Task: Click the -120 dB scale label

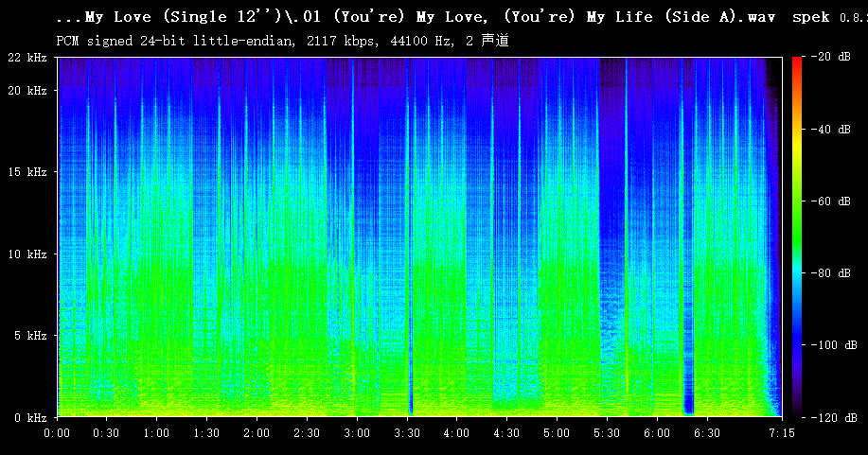Action: coord(827,417)
